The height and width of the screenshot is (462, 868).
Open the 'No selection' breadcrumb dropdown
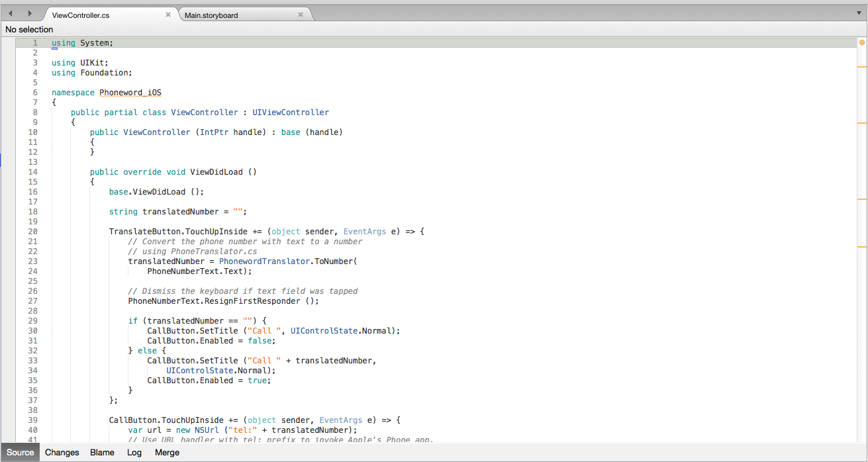coord(29,29)
